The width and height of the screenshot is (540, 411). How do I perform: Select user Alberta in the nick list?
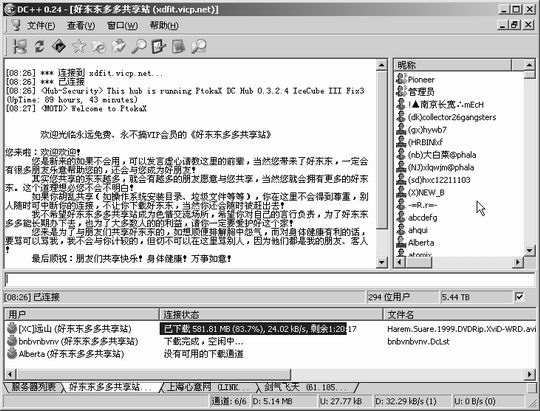[421, 243]
